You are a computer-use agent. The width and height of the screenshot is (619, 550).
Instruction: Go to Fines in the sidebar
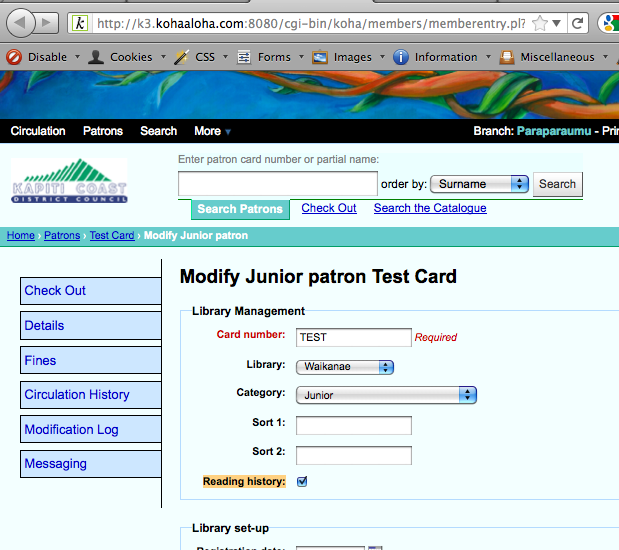[x=90, y=360]
